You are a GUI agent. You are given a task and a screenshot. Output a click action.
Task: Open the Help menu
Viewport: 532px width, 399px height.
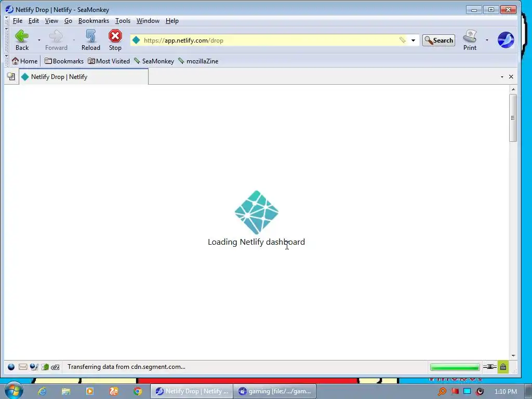[172, 21]
